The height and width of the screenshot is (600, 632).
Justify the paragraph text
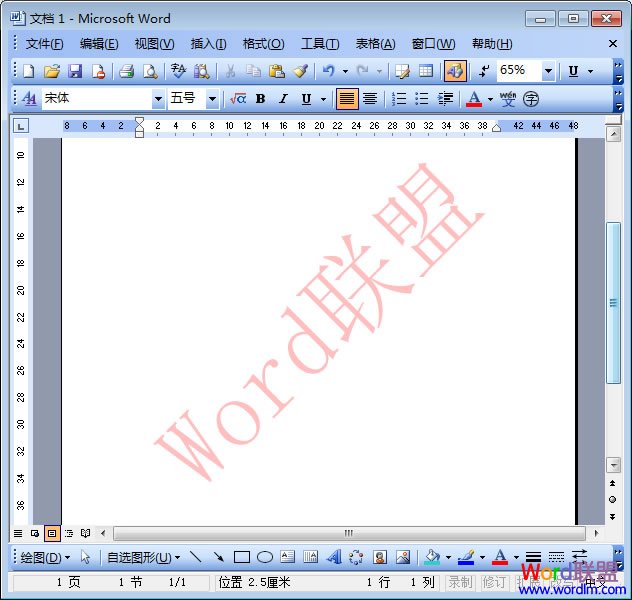point(347,99)
